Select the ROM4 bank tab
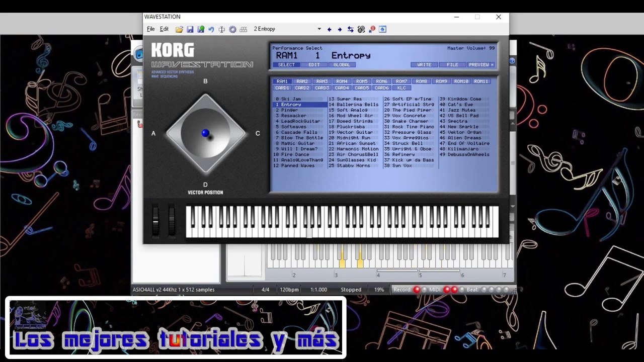This screenshot has width=644, height=362. 342,81
